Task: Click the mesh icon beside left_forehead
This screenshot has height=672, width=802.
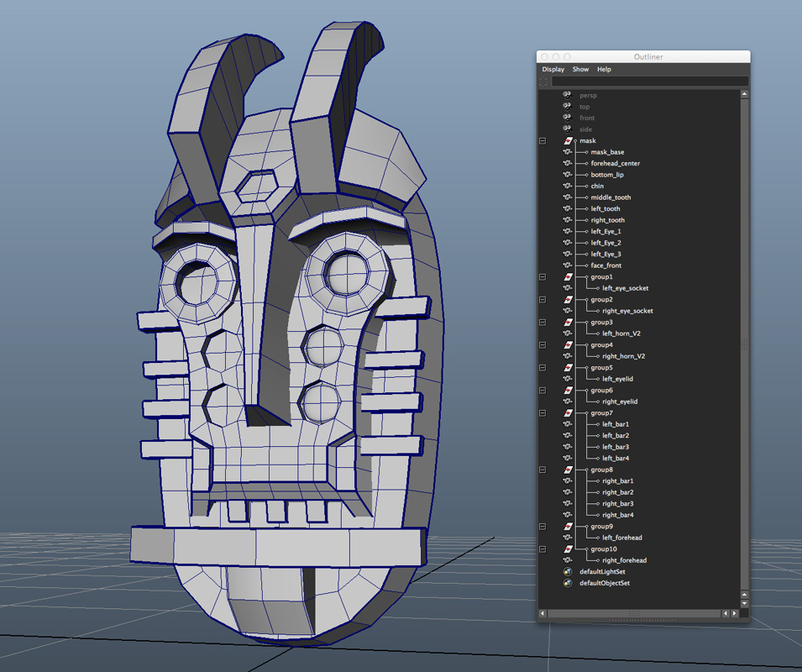Action: point(567,538)
